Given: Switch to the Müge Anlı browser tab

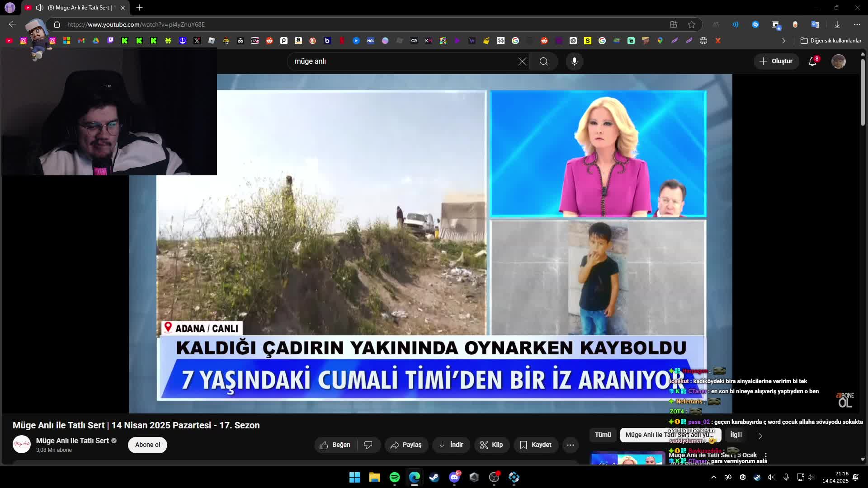Looking at the screenshot, I should pyautogui.click(x=75, y=8).
